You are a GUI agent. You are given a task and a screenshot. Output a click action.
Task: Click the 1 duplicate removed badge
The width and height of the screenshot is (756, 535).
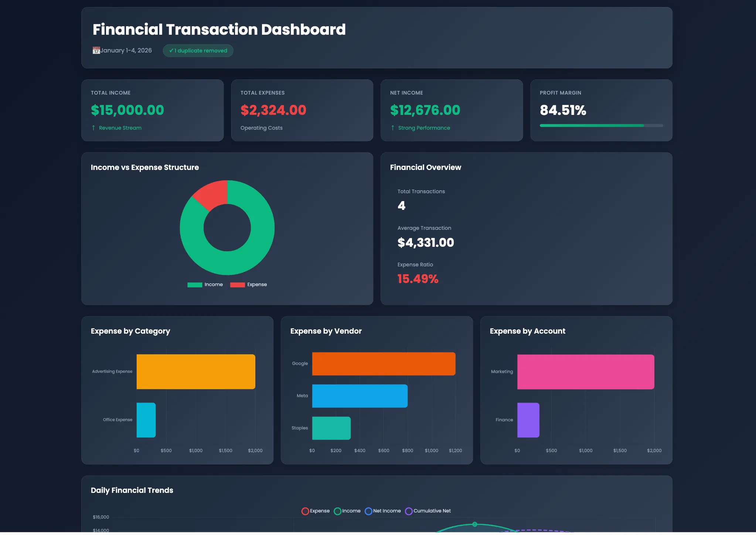(198, 51)
